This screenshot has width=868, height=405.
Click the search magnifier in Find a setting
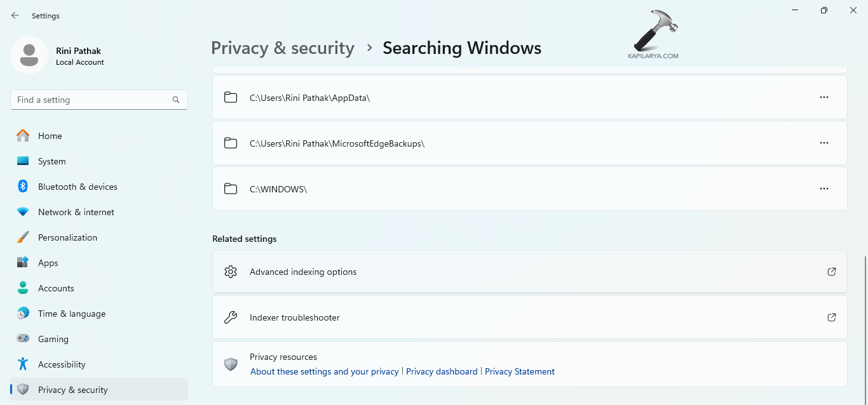coord(176,100)
